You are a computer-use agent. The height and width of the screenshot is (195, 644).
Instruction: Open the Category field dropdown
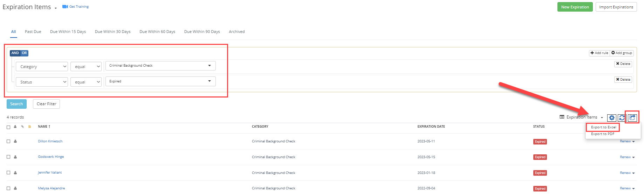tap(42, 67)
